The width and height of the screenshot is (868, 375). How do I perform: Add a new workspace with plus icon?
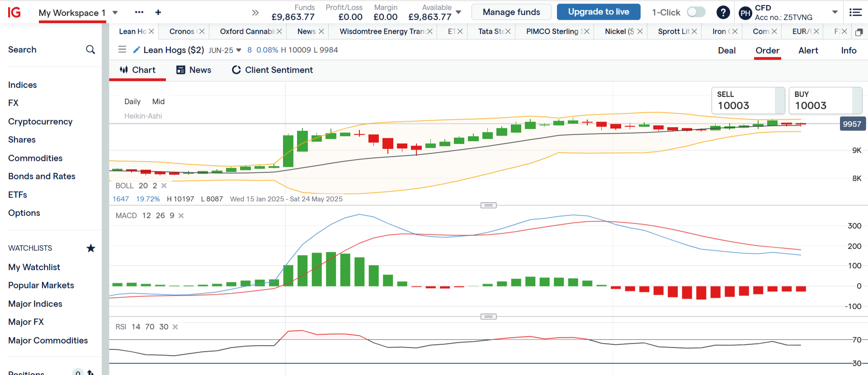pos(158,12)
